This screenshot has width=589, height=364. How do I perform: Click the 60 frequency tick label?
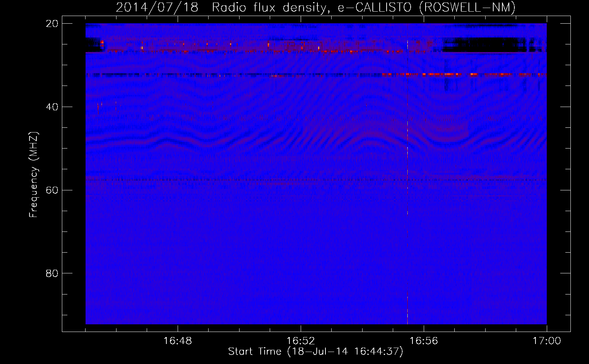52,190
